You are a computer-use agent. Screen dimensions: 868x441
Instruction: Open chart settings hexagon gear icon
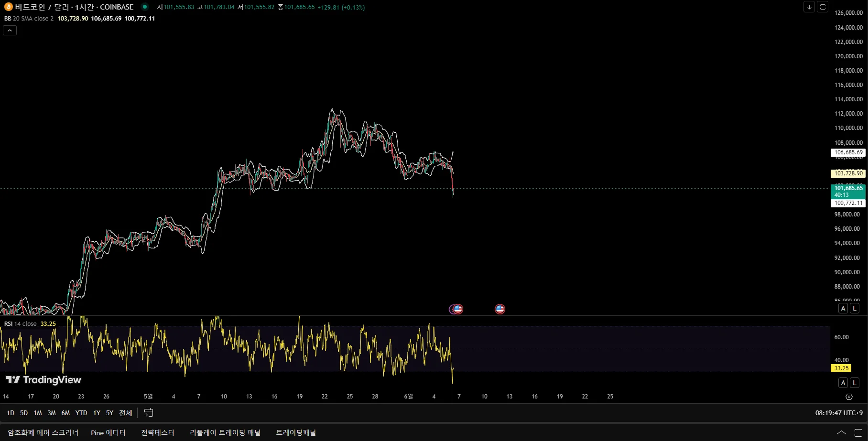pos(849,397)
